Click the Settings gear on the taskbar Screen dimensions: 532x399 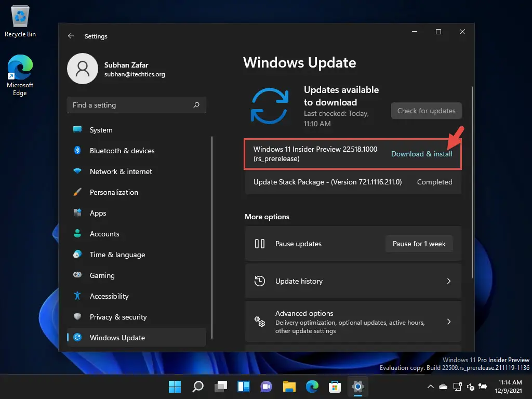click(x=357, y=387)
